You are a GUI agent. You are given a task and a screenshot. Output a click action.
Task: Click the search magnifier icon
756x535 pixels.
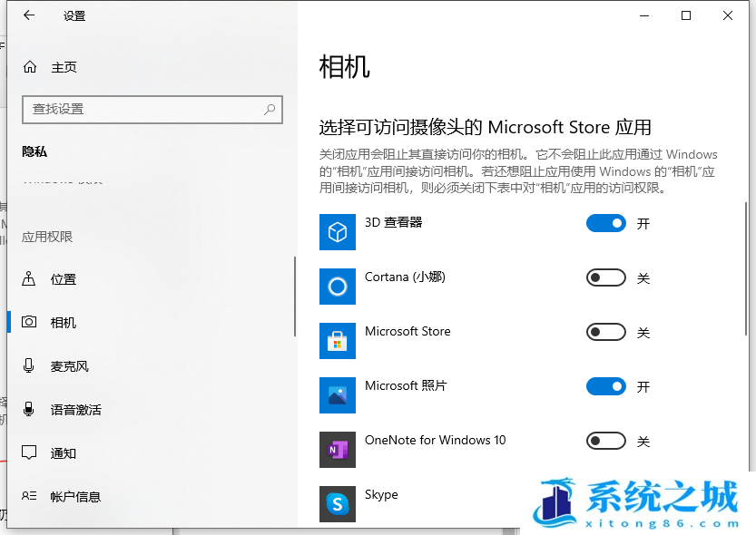(270, 110)
